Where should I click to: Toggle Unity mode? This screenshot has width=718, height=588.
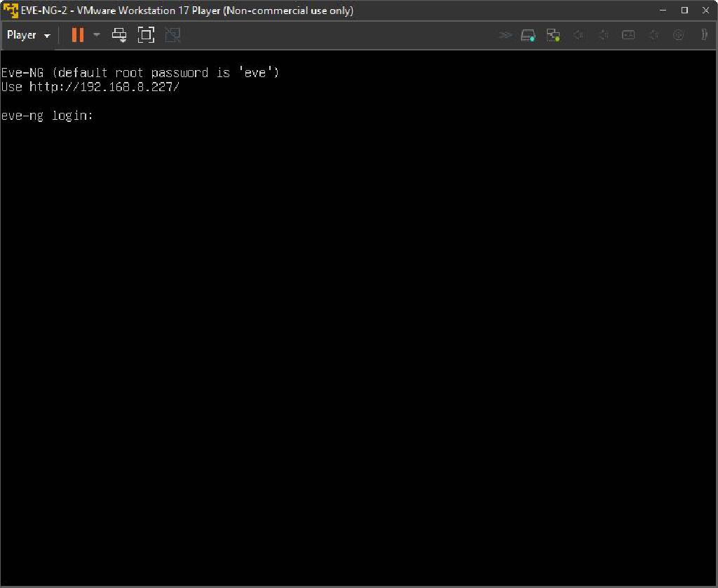tap(172, 34)
